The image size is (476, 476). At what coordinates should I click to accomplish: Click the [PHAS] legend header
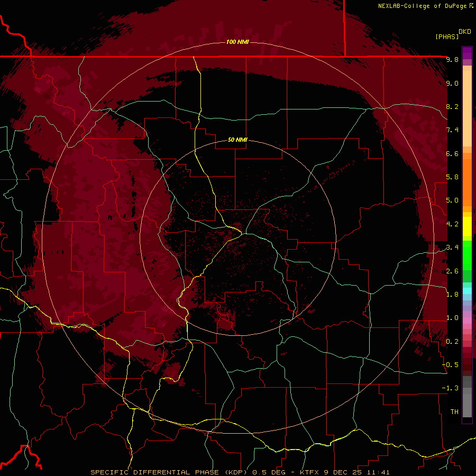(447, 36)
